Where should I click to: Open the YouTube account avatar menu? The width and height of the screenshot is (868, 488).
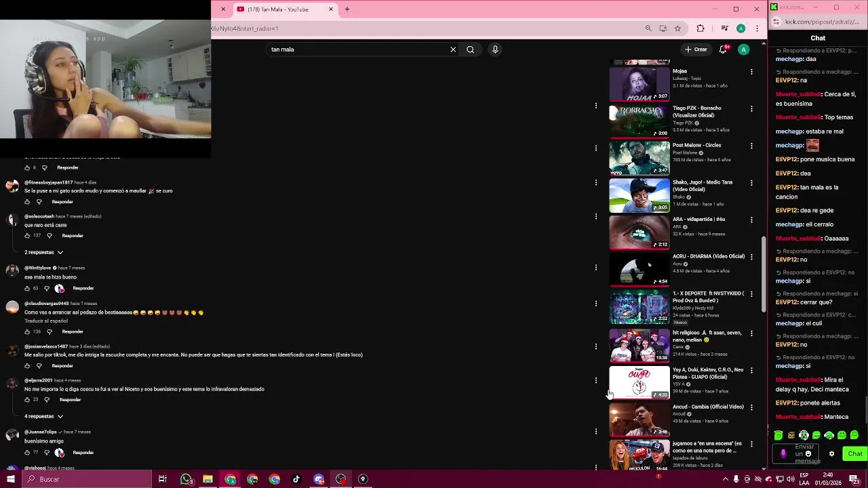tap(744, 49)
